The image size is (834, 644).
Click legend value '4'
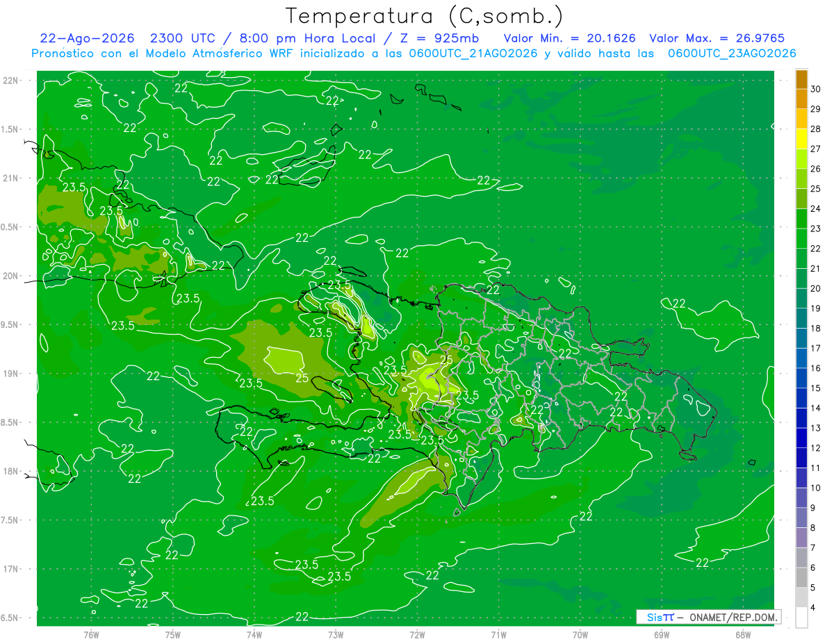pyautogui.click(x=814, y=608)
